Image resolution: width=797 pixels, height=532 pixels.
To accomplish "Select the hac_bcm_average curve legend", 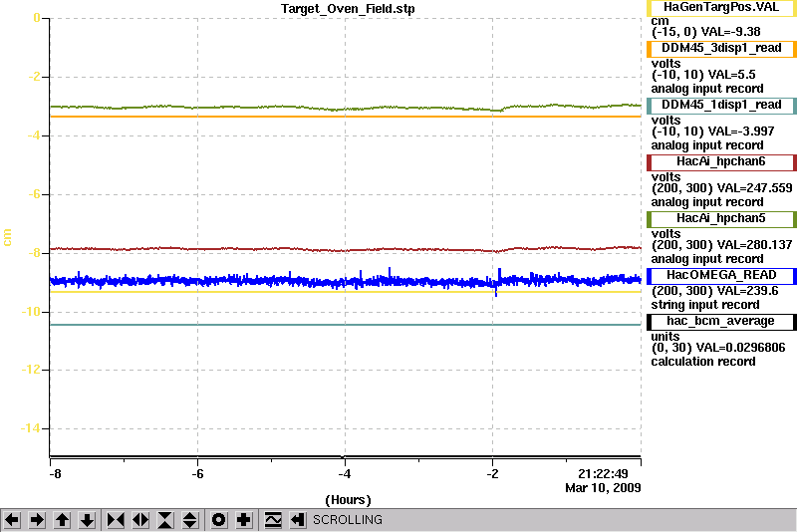I will (721, 322).
